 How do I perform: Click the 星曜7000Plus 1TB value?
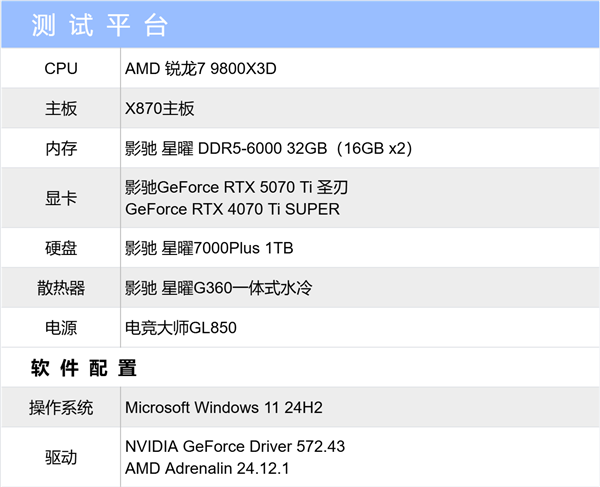(x=208, y=248)
